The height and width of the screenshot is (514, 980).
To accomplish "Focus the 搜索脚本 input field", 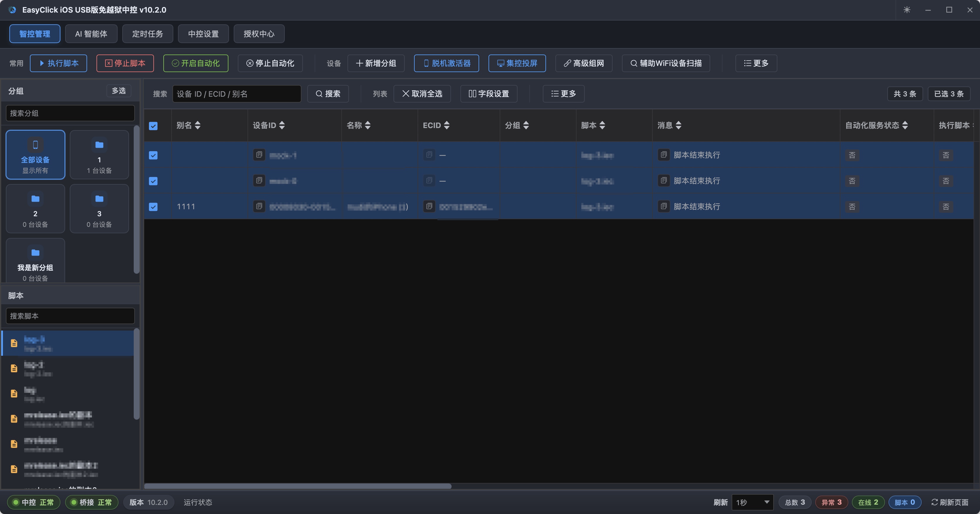I will [x=70, y=316].
